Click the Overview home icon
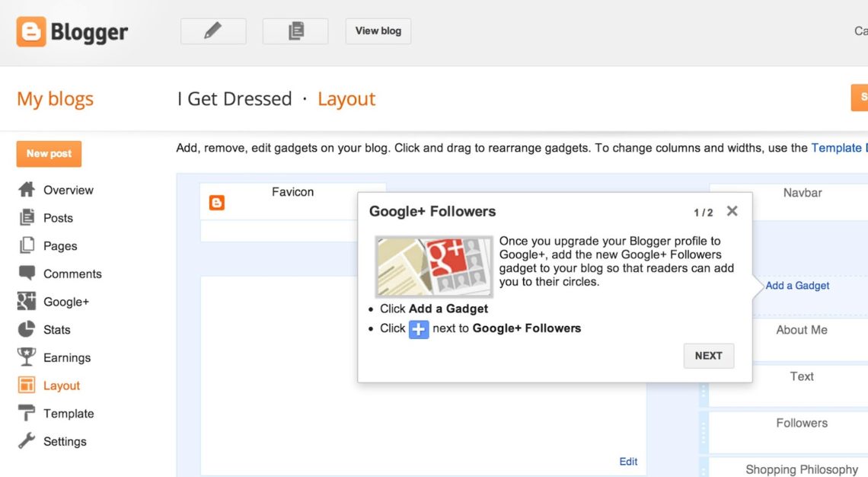This screenshot has width=868, height=477. coord(27,190)
